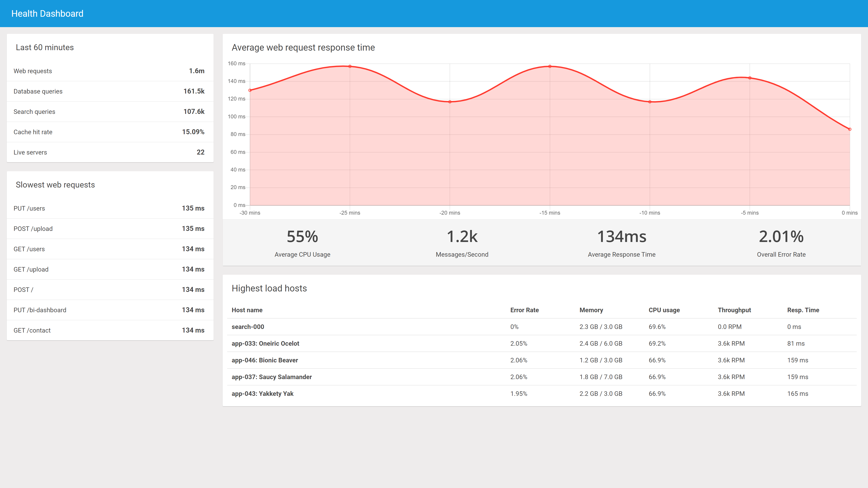Select the chart endpoint at 0 mins
The image size is (868, 488).
point(850,129)
